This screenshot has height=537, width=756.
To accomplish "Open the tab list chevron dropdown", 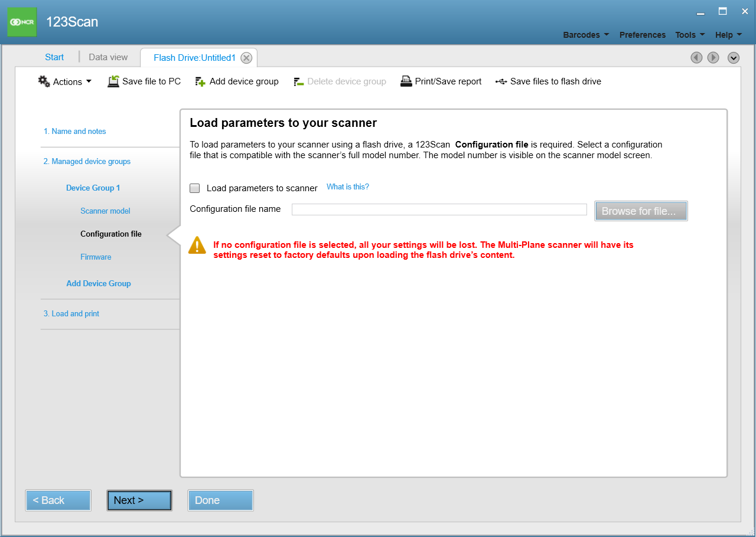I will [x=734, y=57].
